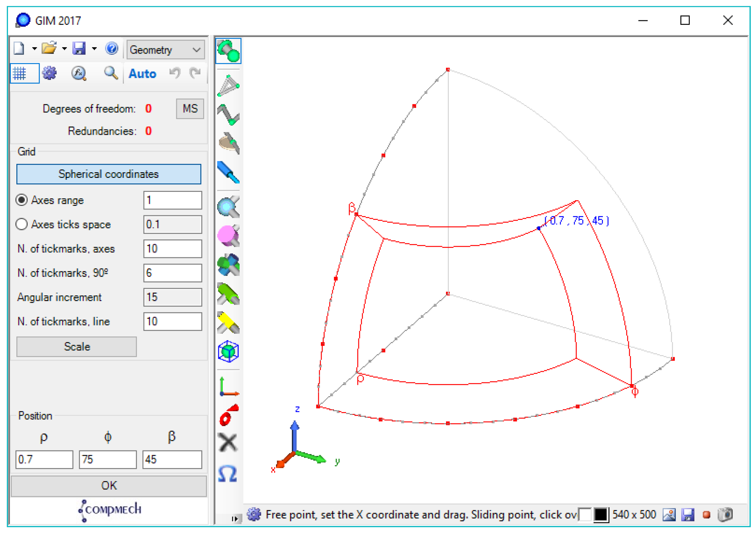Expand the arrow next to the open-folder icon
Viewport: 756px width, 534px height.
pyautogui.click(x=64, y=49)
